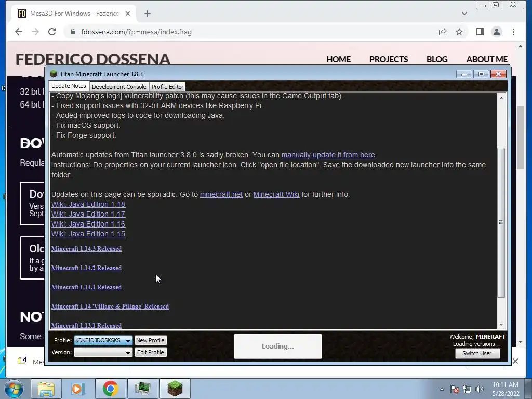
Task: Open Windows Media Player taskbar icon
Action: click(78, 389)
